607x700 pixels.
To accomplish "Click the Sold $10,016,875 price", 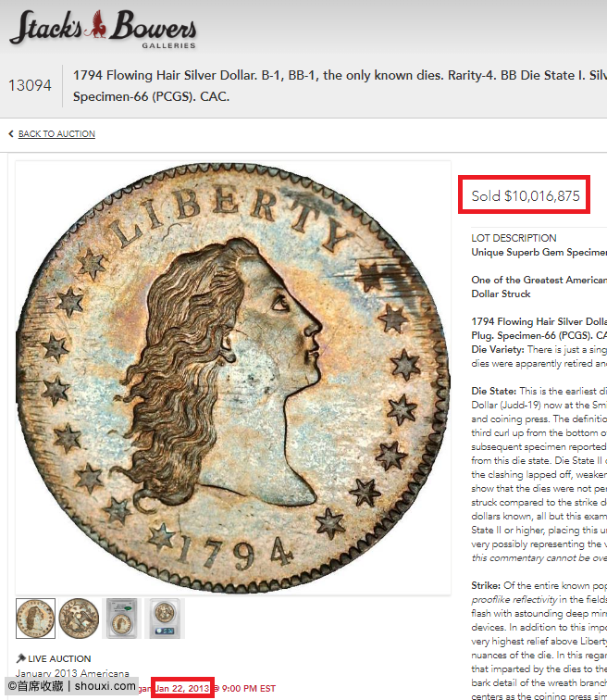I will [x=526, y=195].
